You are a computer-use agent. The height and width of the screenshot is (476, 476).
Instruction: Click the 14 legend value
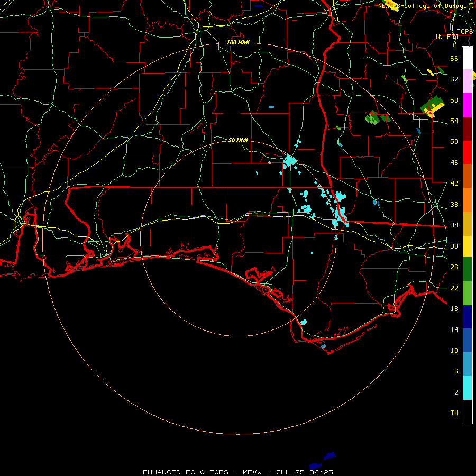point(454,329)
